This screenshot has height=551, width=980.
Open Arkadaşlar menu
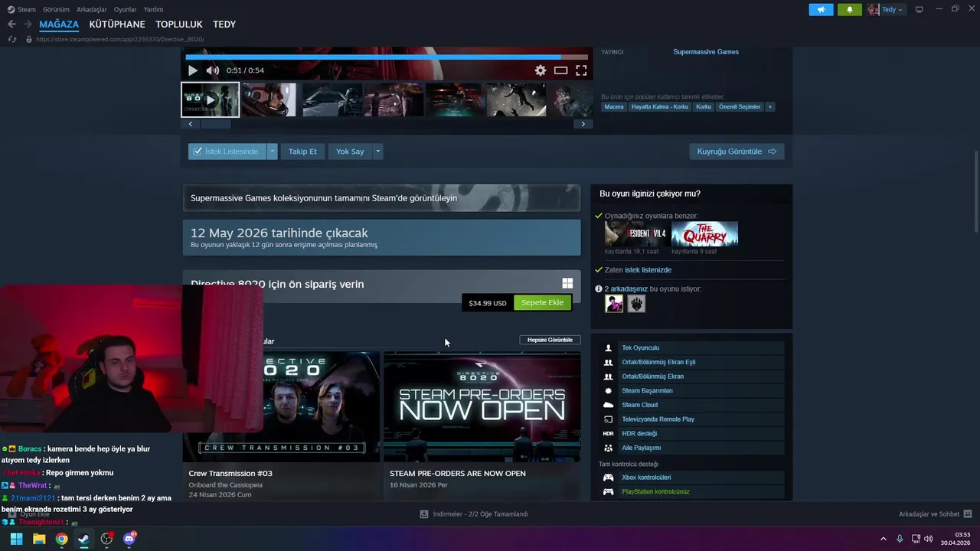click(x=92, y=9)
